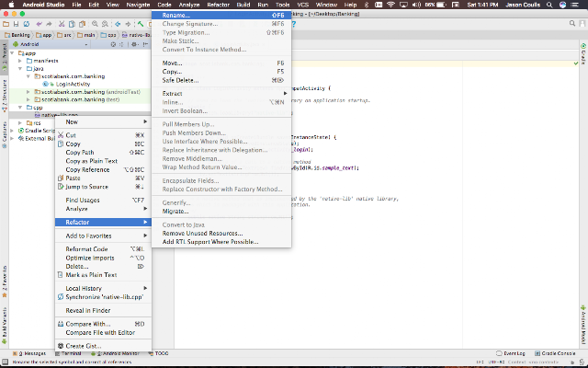Choose Remove Unused Resources...
The image size is (588, 368).
(221, 233)
